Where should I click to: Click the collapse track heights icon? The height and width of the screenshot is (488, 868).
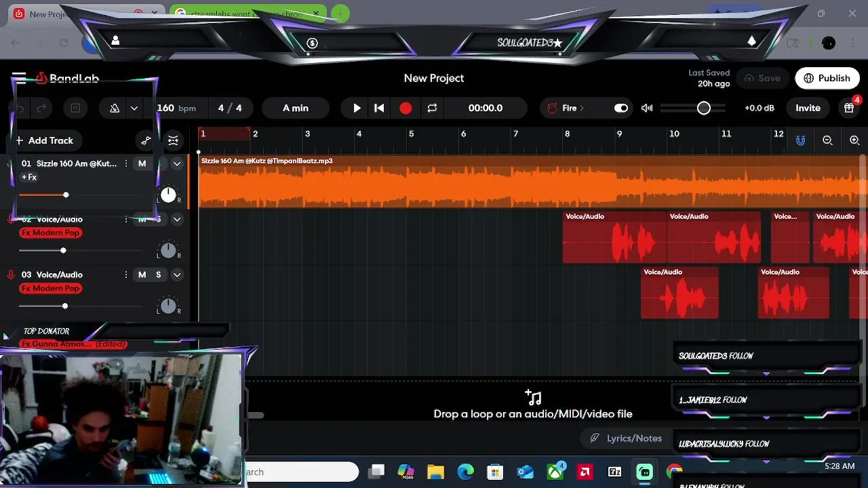173,140
